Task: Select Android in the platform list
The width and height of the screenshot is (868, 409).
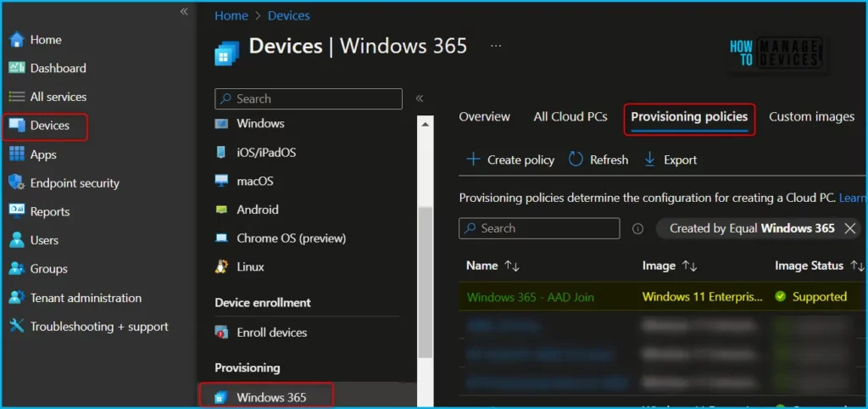Action: click(x=258, y=210)
